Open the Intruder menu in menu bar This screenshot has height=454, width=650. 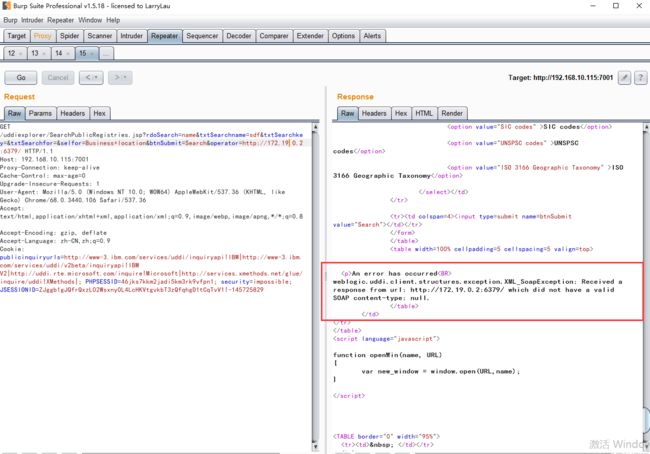(32, 20)
